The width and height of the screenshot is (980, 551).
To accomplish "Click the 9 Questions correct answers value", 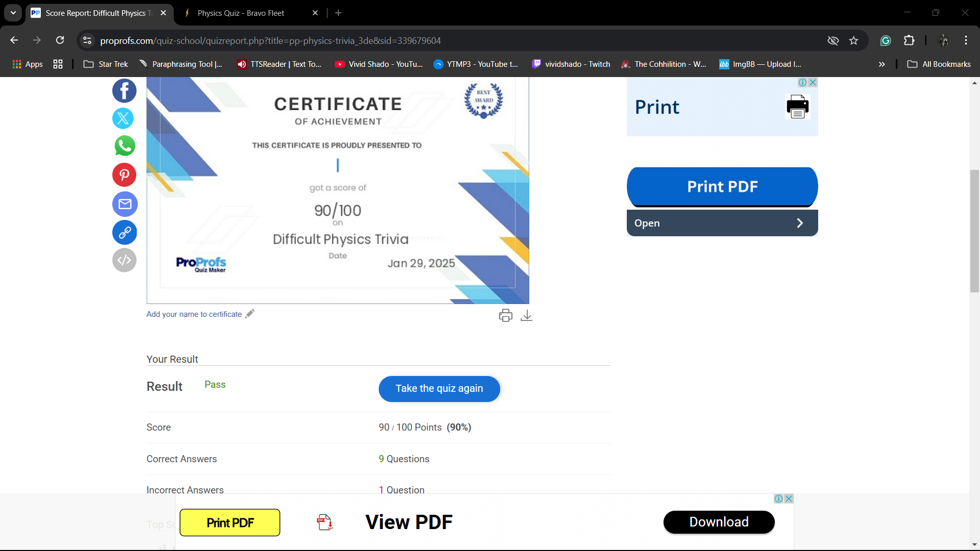I will (404, 459).
